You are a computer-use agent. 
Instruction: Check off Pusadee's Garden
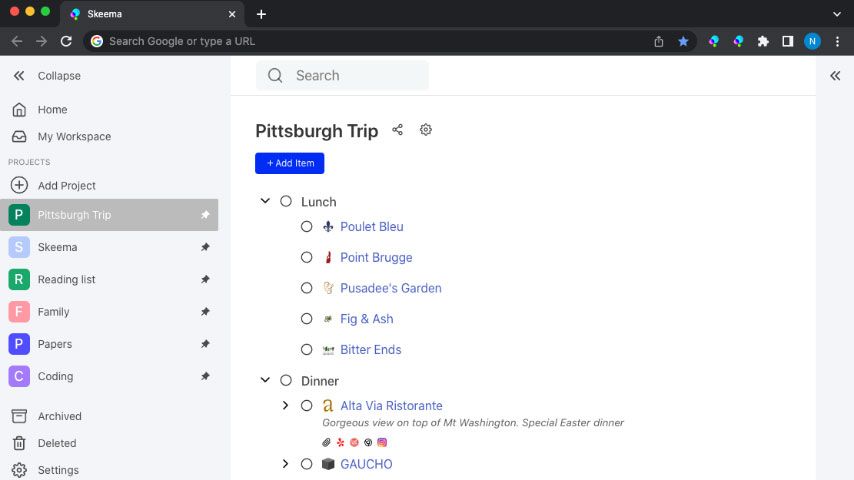coord(307,288)
